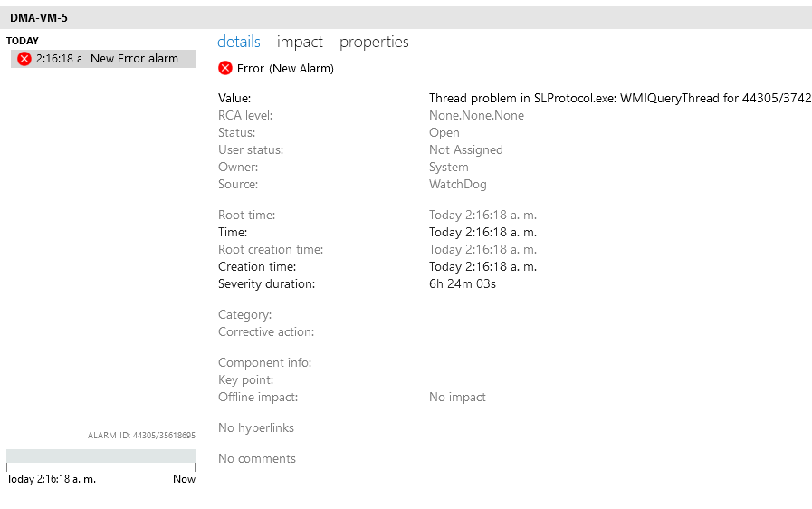Click the alarm timeline bar
Image resolution: width=812 pixels, height=509 pixels.
click(101, 456)
